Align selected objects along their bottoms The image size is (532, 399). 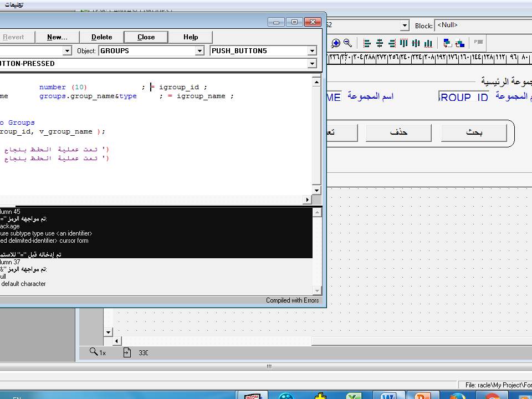(428, 43)
